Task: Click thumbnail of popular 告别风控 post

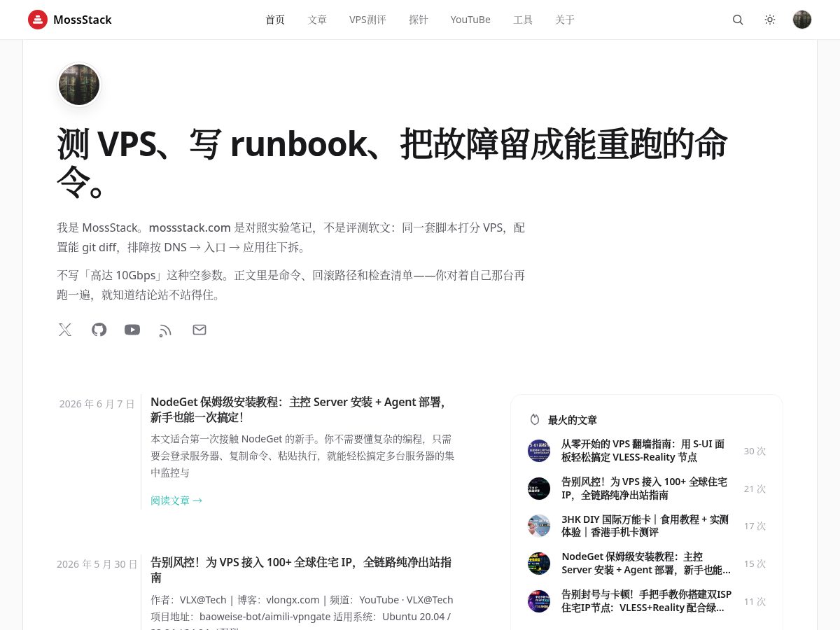Action: click(539, 489)
